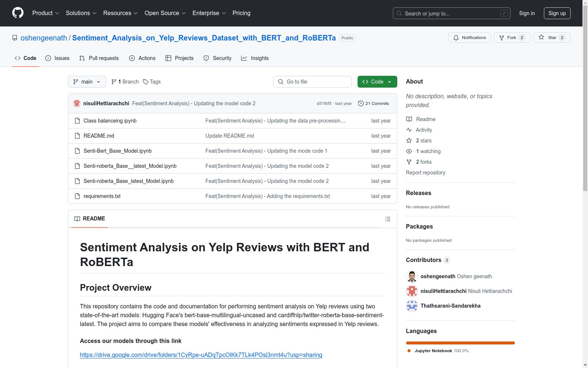The width and height of the screenshot is (588, 368).
Task: Expand the Enterprise menu
Action: tap(209, 13)
